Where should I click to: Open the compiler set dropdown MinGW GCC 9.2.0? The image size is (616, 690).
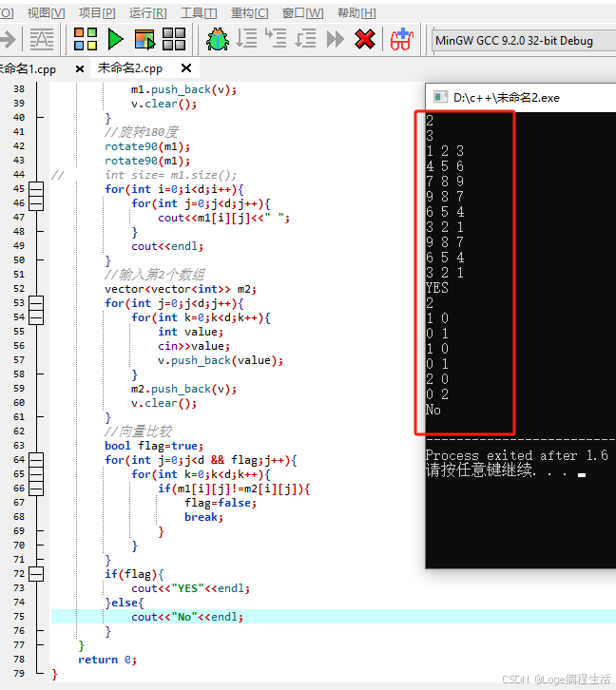click(524, 41)
